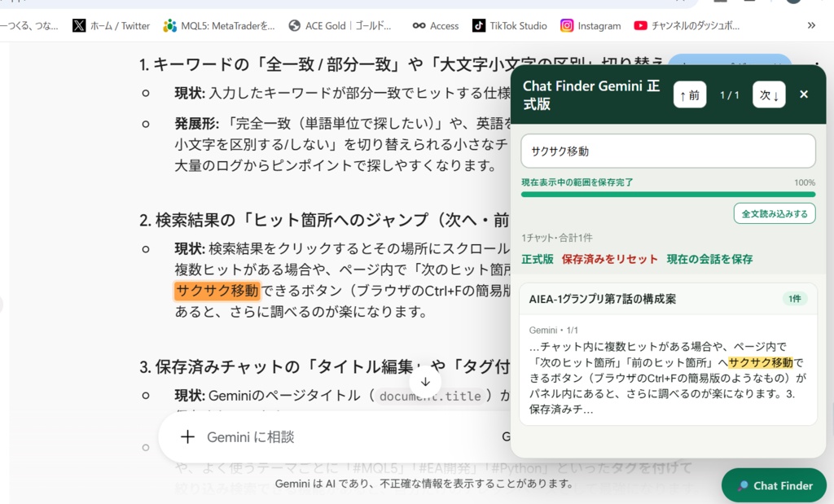Click the サクサク移動 search field

(x=668, y=151)
